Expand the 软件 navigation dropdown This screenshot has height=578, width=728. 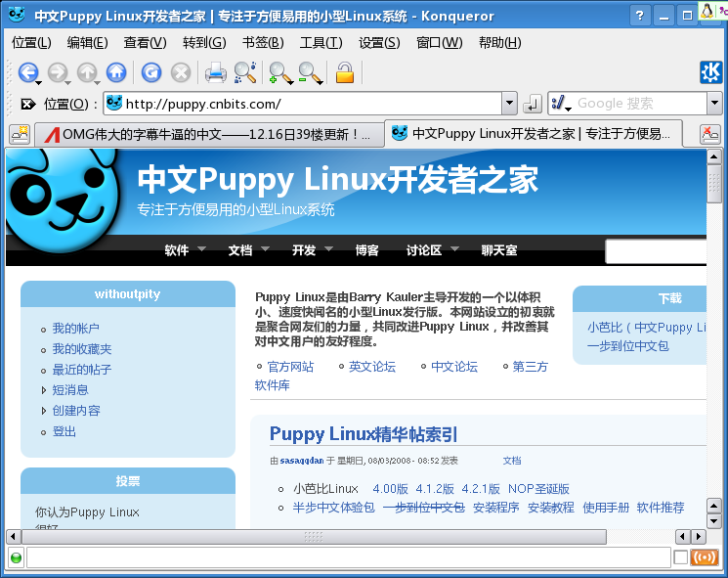coord(201,249)
